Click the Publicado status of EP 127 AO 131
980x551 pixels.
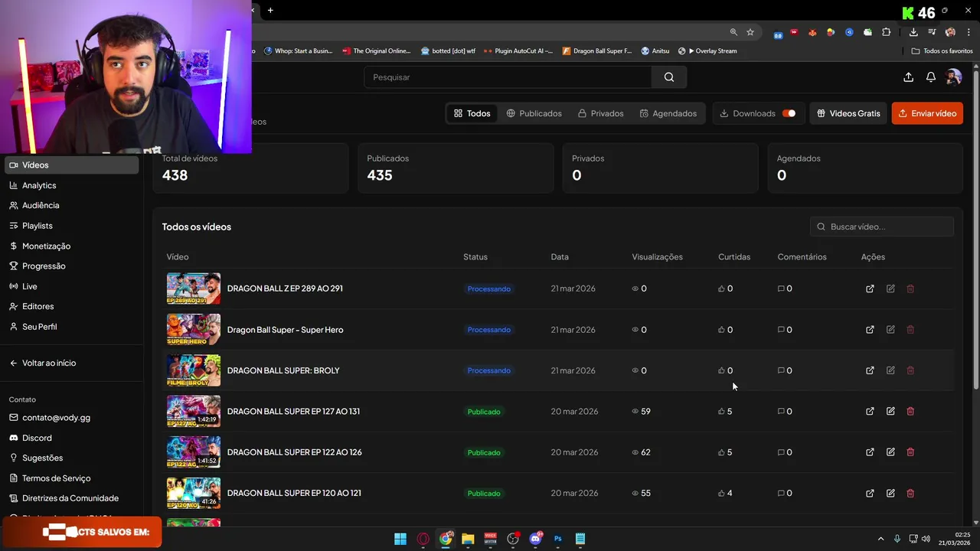[x=484, y=412]
